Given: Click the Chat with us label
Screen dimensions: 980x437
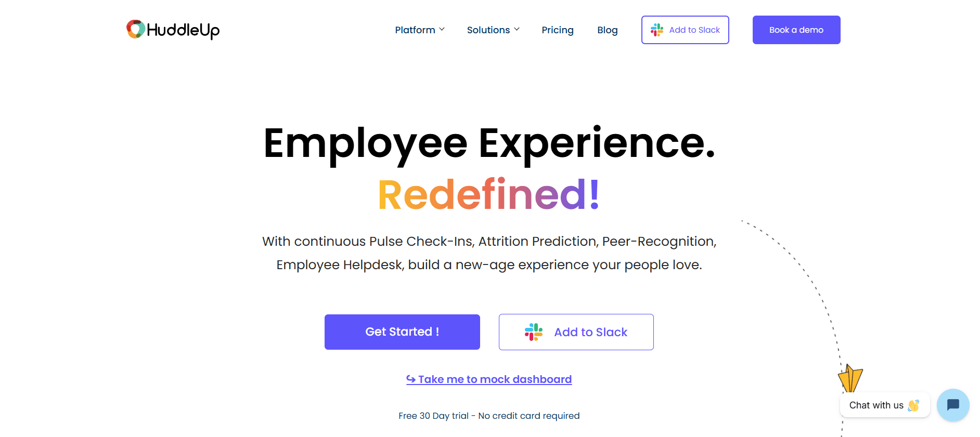Looking at the screenshot, I should coord(876,405).
